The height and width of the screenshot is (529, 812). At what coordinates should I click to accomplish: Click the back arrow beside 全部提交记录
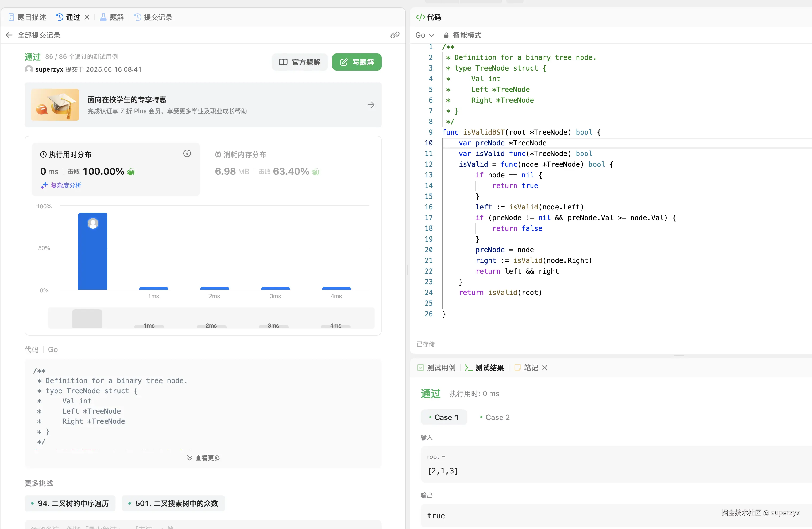pos(9,35)
